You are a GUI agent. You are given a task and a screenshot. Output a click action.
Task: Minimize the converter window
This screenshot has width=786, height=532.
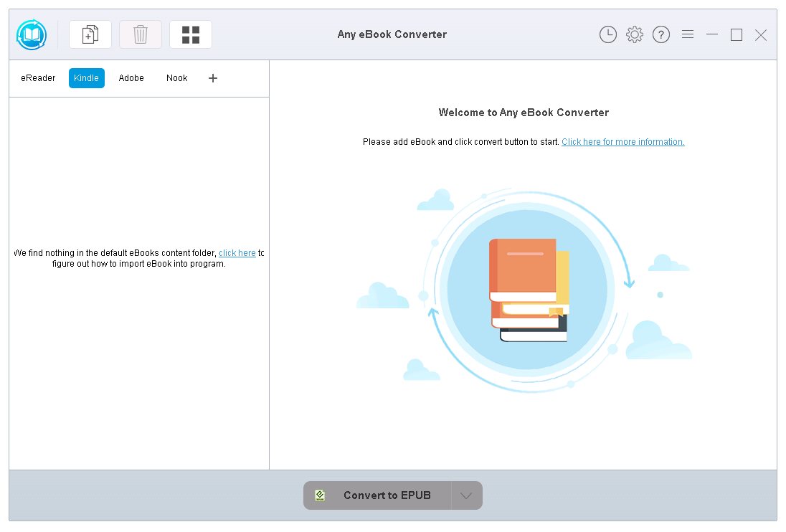712,34
